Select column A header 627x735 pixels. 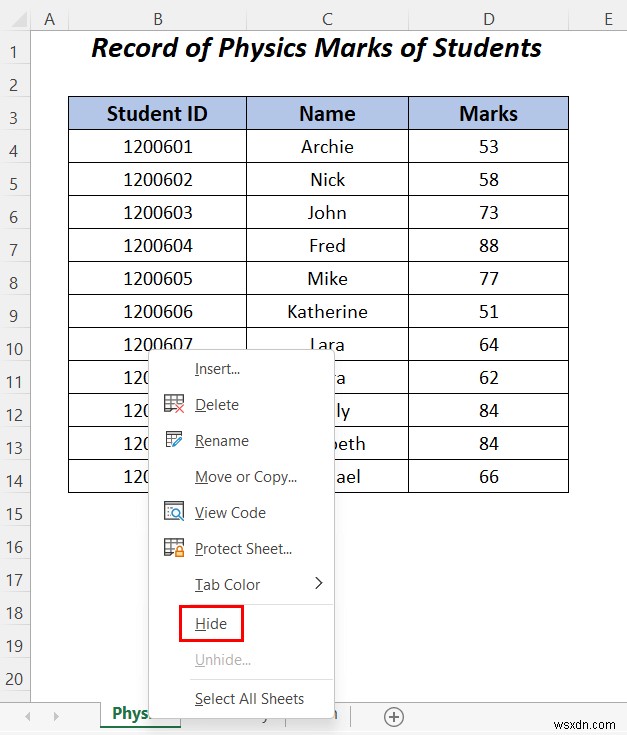click(x=50, y=19)
